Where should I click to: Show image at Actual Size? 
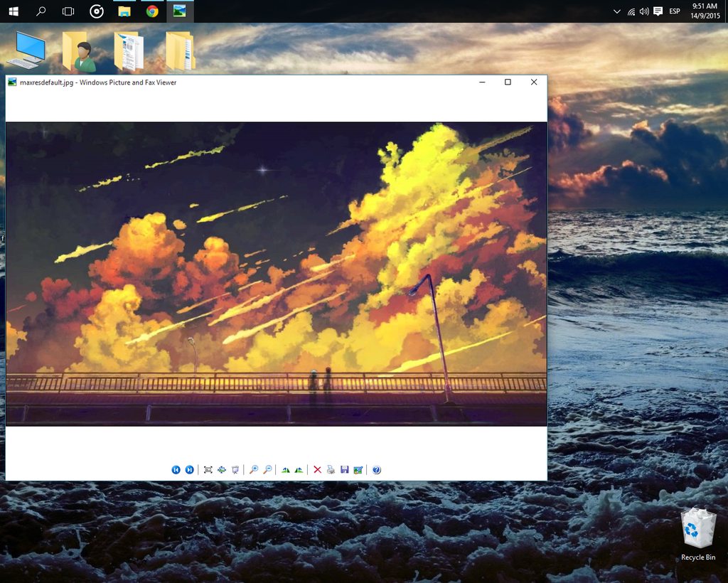click(222, 470)
